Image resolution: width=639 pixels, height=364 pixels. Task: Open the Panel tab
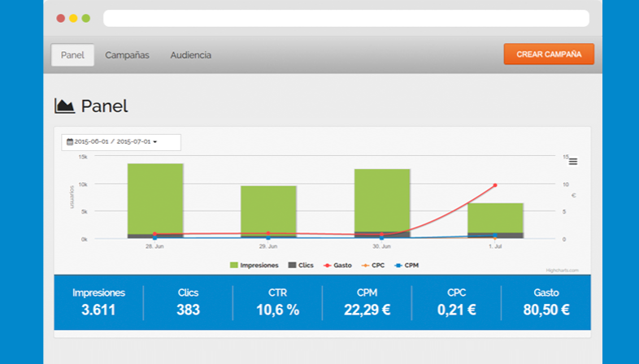[x=72, y=55]
